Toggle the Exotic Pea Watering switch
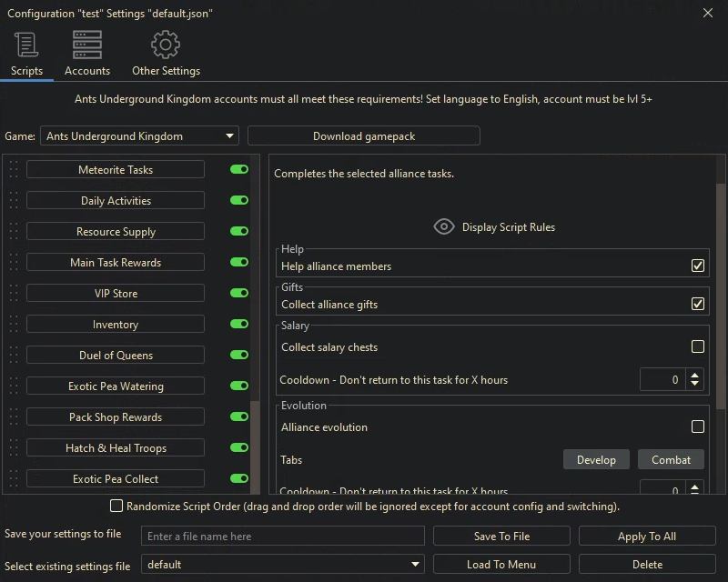The height and width of the screenshot is (582, 728). click(x=239, y=386)
